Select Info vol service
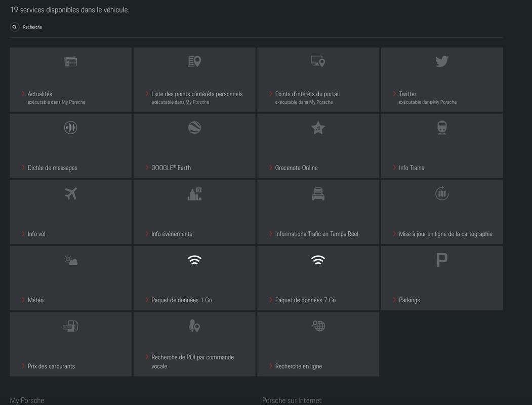Viewport: 532px width, 405px height. tap(36, 234)
